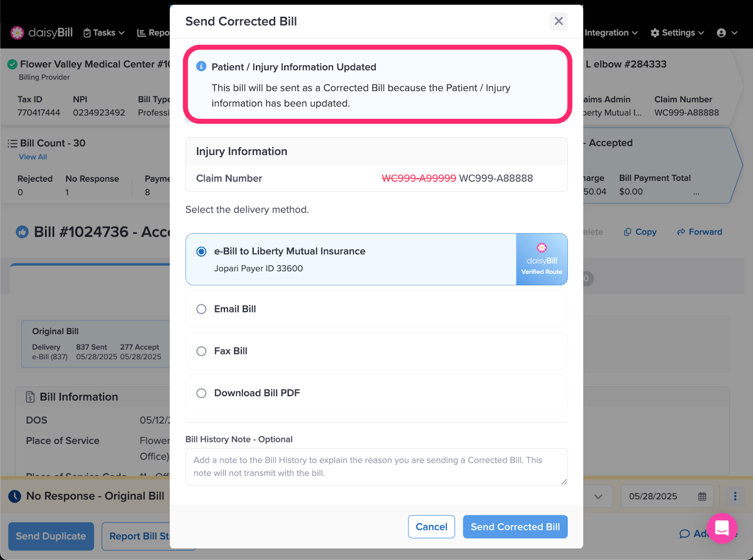753x560 pixels.
Task: Select the Email Bill radio option
Action: pyautogui.click(x=376, y=309)
